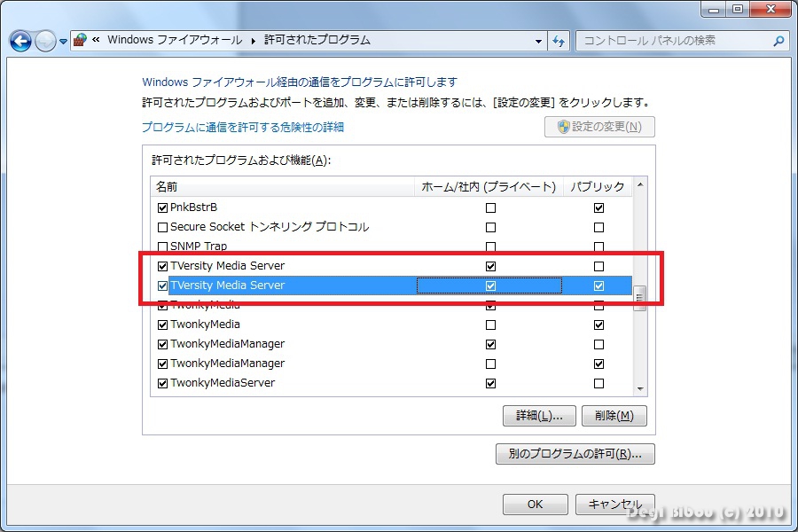Click the greyed Forward arrow button
Image resolution: width=798 pixels, height=532 pixels.
tap(45, 42)
